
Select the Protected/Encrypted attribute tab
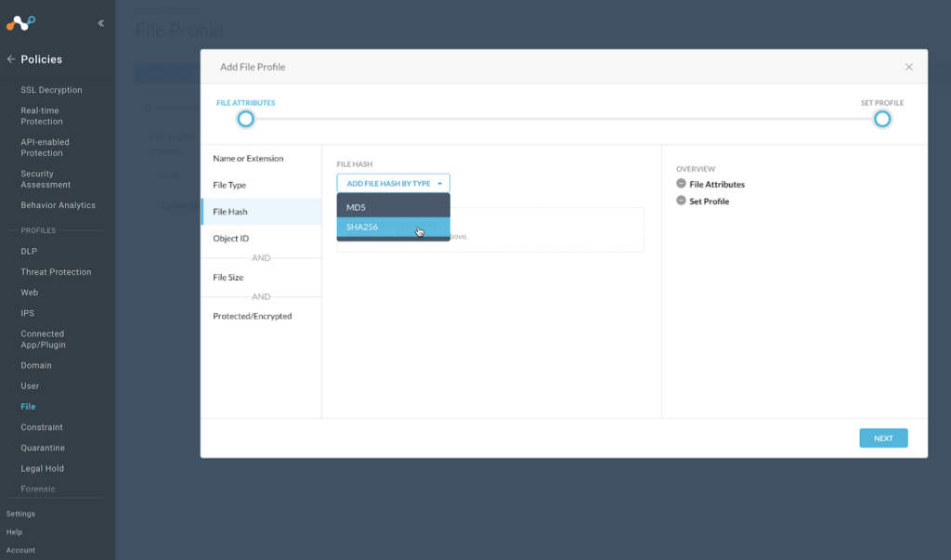click(x=261, y=316)
